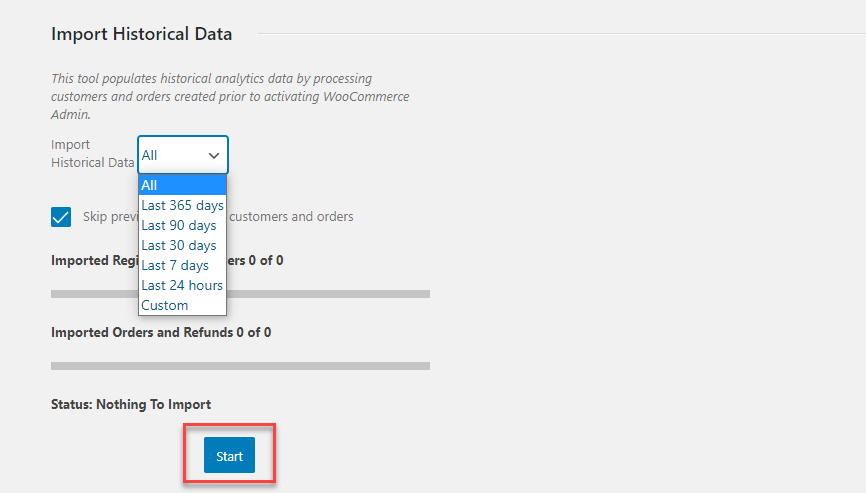Toggle the Skip previously imported checkbox

pyautogui.click(x=61, y=217)
